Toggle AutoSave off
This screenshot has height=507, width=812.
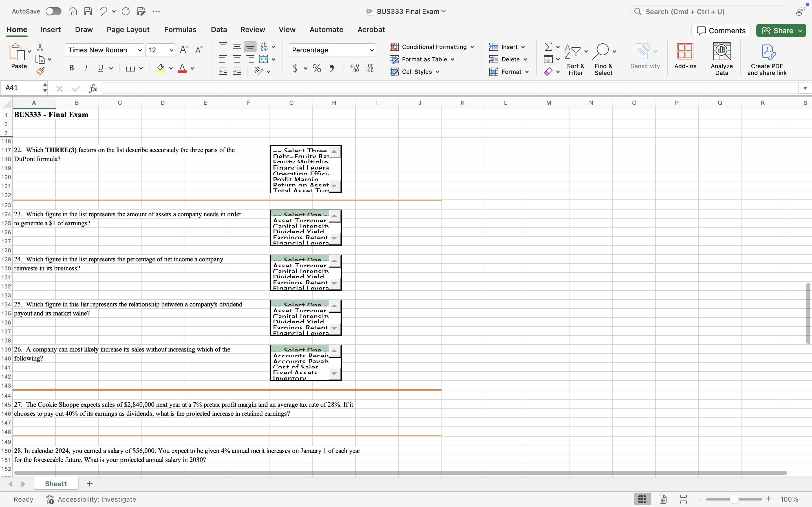[x=53, y=11]
